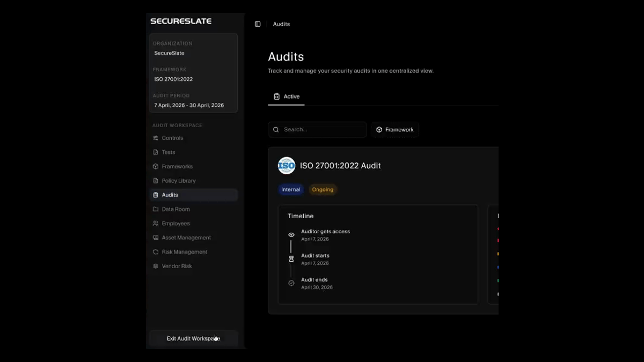
Task: Click the Audit Workspace section label
Action: [x=177, y=125]
